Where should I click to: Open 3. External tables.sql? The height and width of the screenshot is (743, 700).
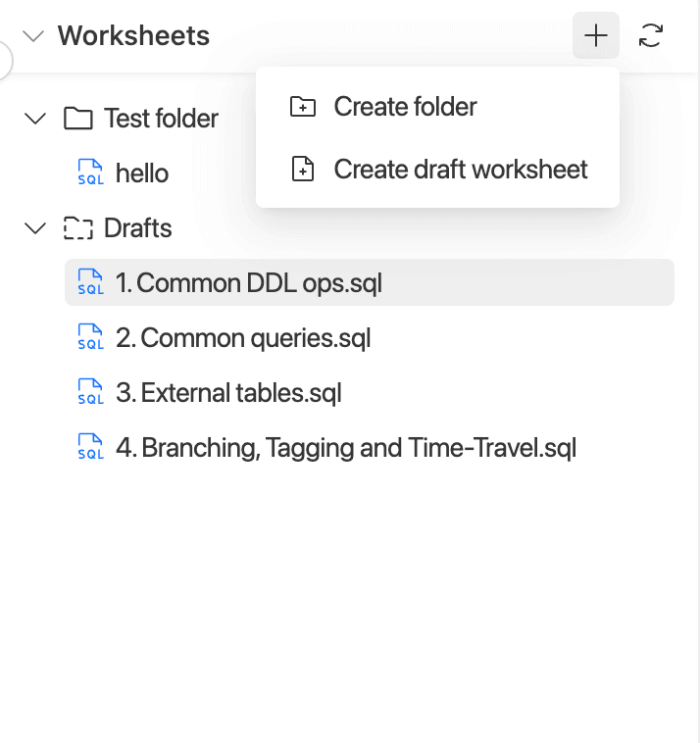pos(228,393)
